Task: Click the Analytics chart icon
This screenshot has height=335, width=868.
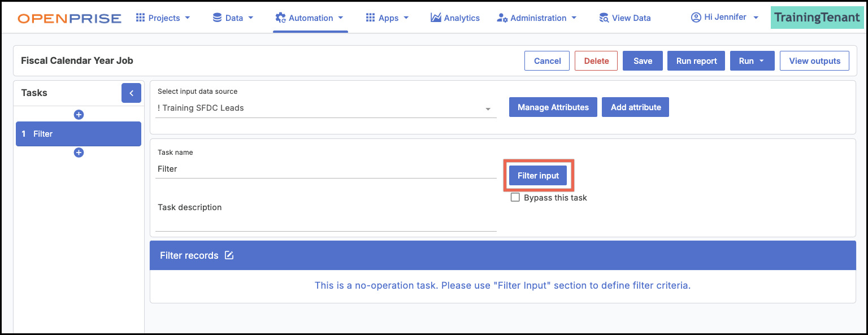Action: [436, 18]
